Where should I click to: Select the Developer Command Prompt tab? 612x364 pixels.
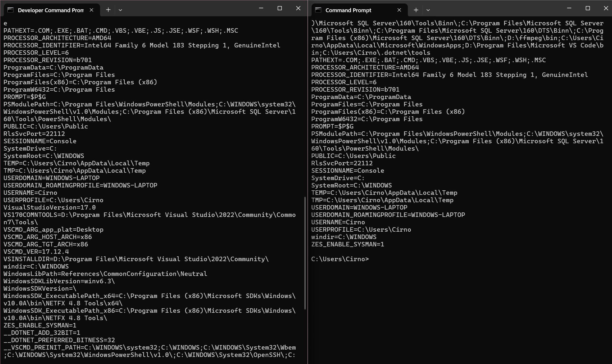pyautogui.click(x=52, y=10)
